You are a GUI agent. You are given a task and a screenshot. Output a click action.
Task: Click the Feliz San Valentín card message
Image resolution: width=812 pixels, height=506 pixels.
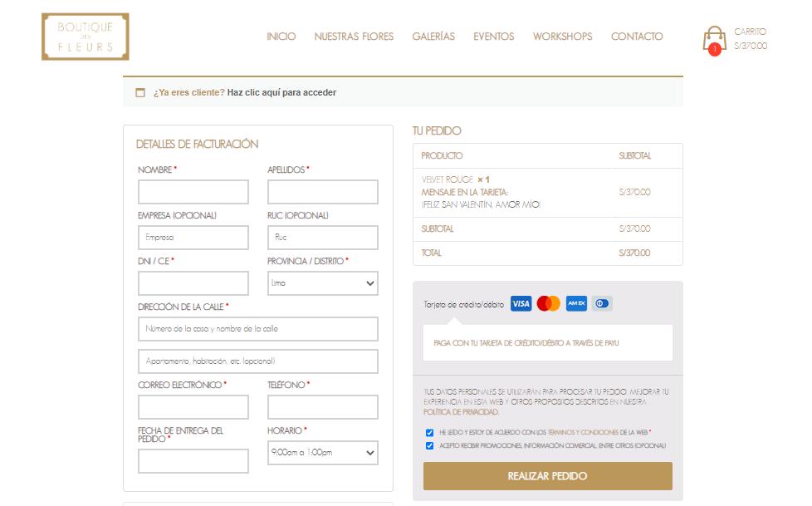point(481,204)
